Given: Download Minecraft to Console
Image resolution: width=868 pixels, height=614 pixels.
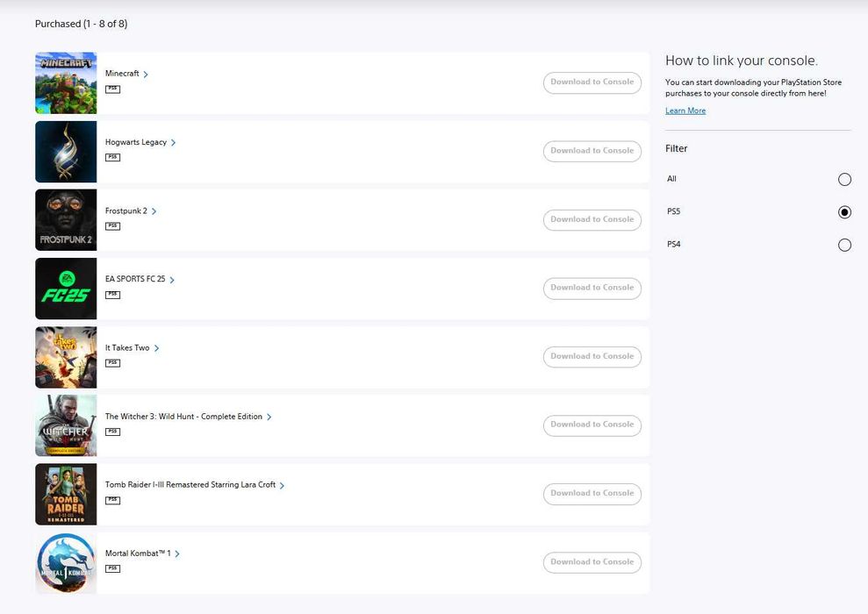Looking at the screenshot, I should [592, 82].
